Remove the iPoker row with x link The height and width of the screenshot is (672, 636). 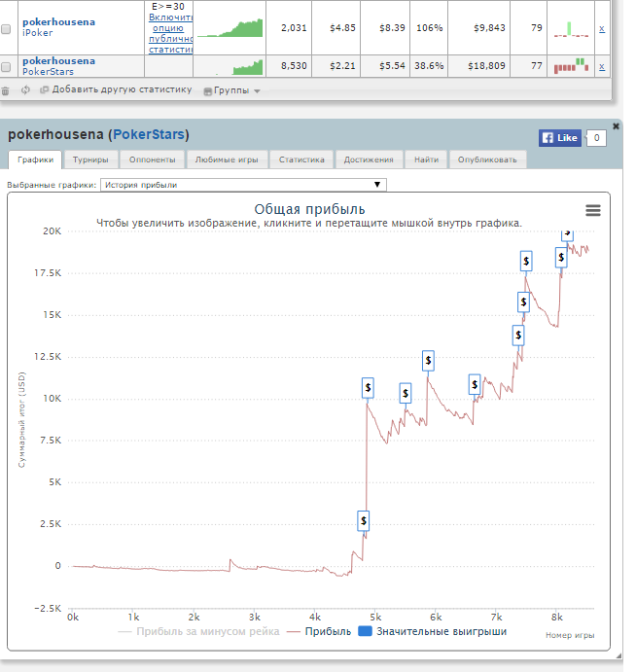pyautogui.click(x=602, y=29)
